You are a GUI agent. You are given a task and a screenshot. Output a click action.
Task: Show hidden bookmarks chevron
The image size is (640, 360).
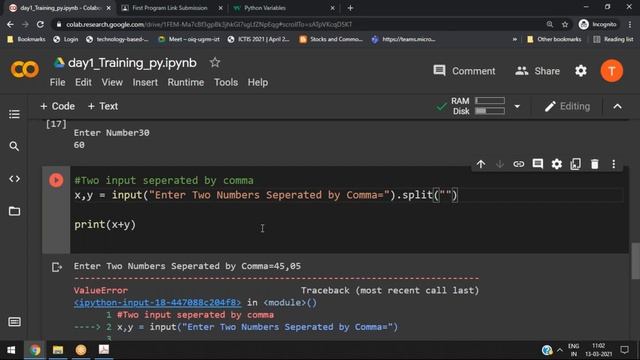pos(515,39)
